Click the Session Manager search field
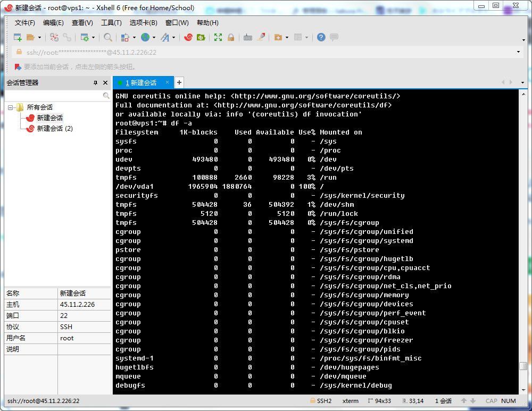The width and height of the screenshot is (532, 411). (53, 96)
